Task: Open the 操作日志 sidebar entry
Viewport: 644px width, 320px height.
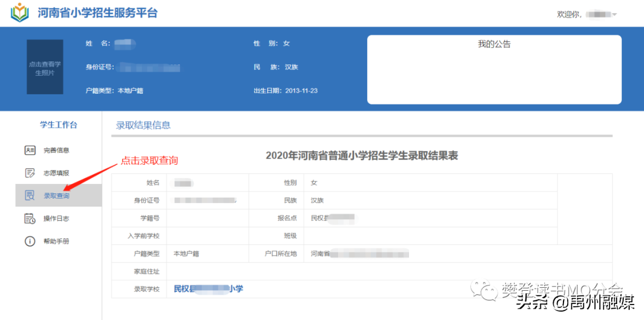Action: 56,219
